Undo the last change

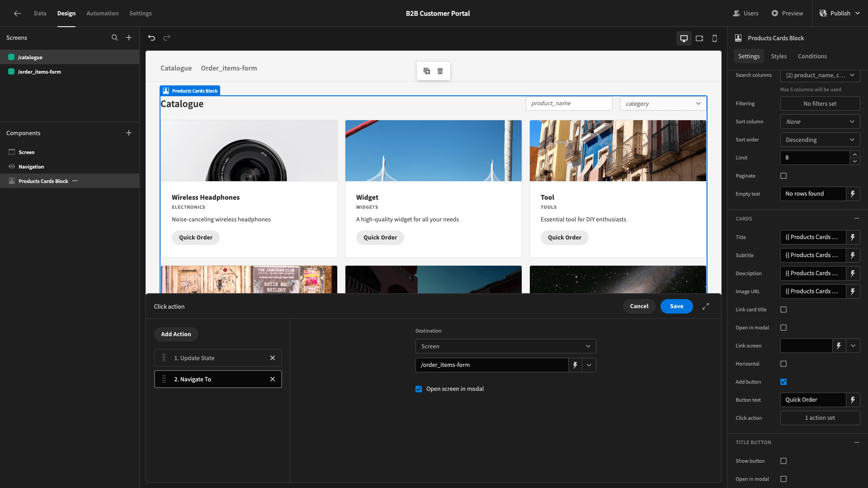[x=151, y=38]
